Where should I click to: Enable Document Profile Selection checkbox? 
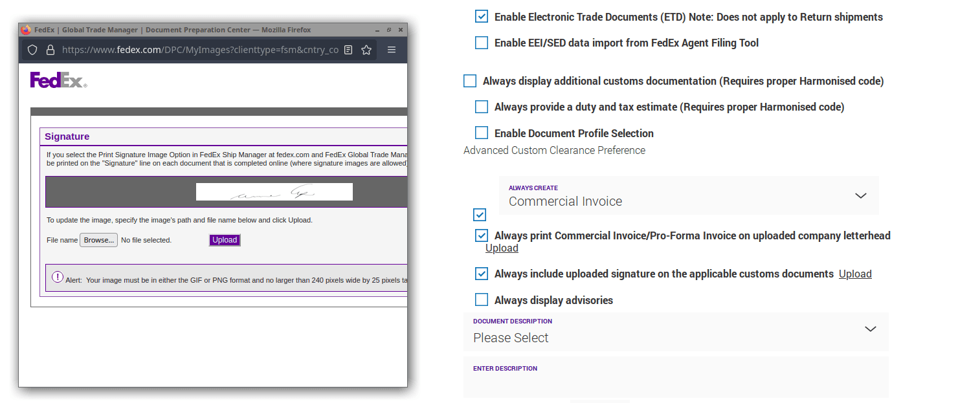482,133
